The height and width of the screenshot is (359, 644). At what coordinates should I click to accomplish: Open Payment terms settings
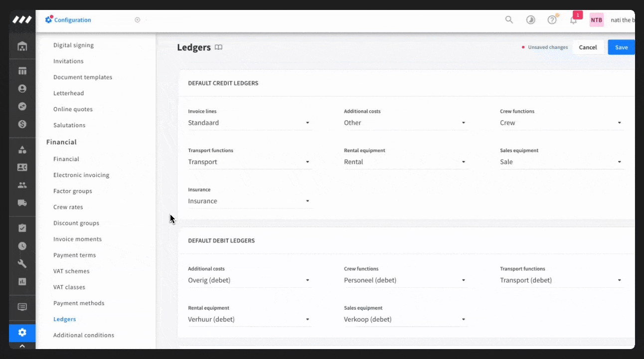(x=74, y=255)
